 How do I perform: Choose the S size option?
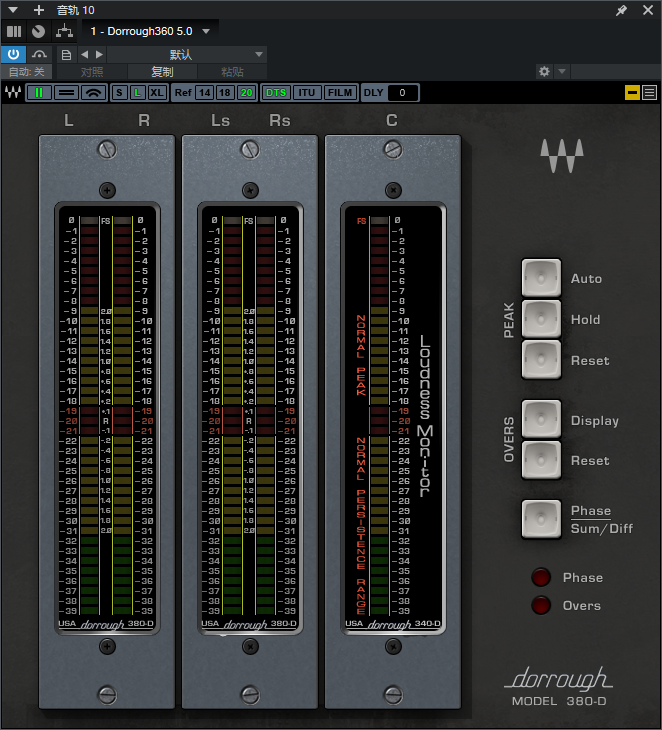point(120,93)
